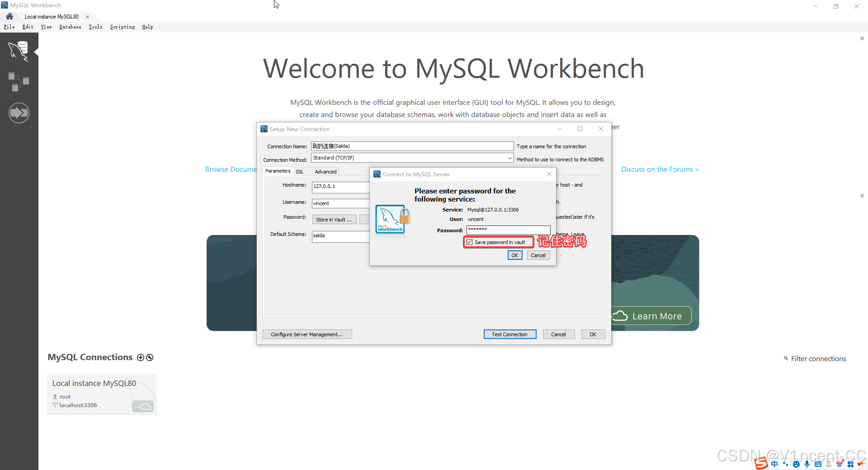Click Configure Server Management button
Image resolution: width=868 pixels, height=470 pixels.
pyautogui.click(x=307, y=334)
